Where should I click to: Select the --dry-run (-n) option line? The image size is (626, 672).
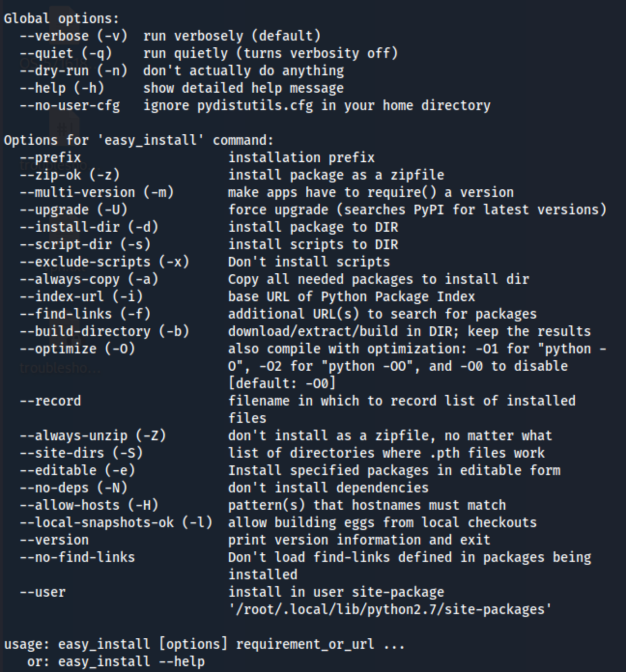point(182,71)
